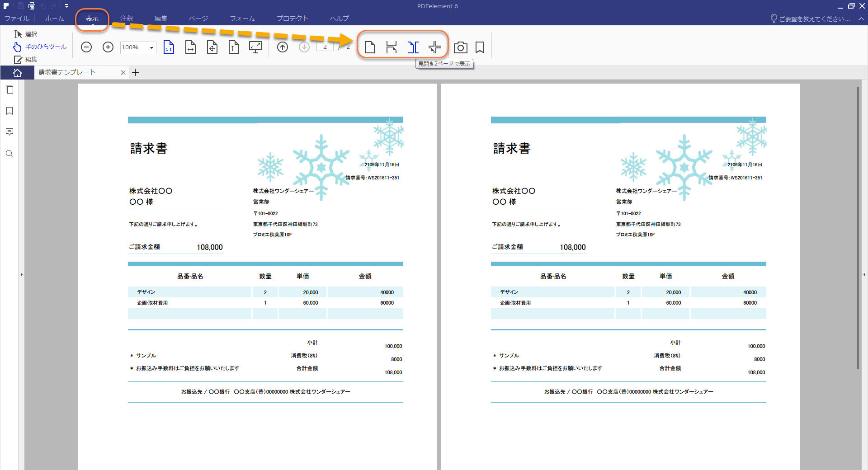
Task: Collapse the ribbon with chevron arrow
Action: [861, 19]
